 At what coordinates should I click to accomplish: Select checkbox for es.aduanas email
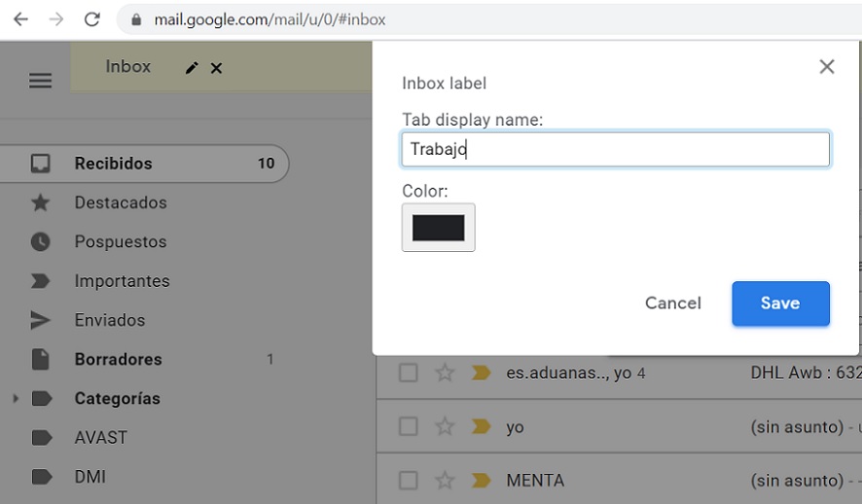click(409, 373)
